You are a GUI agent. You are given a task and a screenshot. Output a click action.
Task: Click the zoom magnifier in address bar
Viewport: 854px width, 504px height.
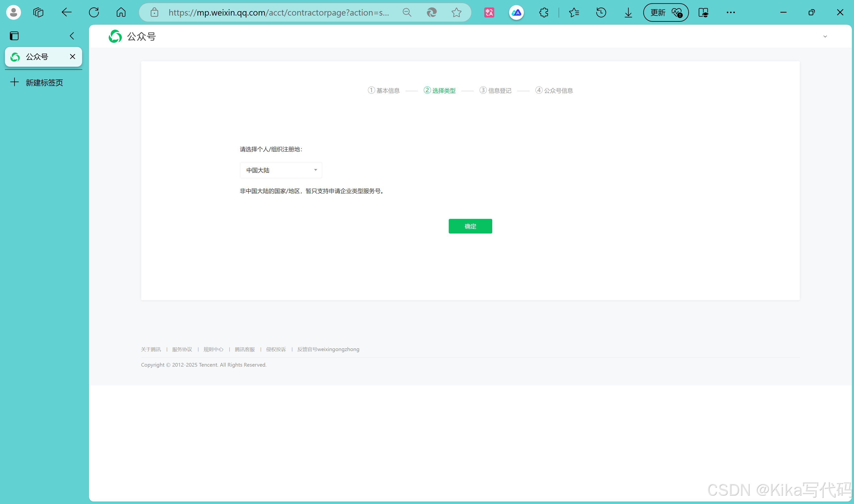[x=407, y=13]
